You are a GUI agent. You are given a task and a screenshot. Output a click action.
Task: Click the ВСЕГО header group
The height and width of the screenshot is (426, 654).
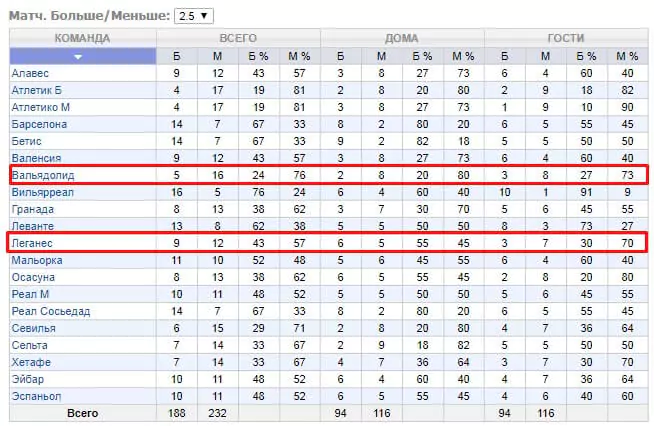238,38
